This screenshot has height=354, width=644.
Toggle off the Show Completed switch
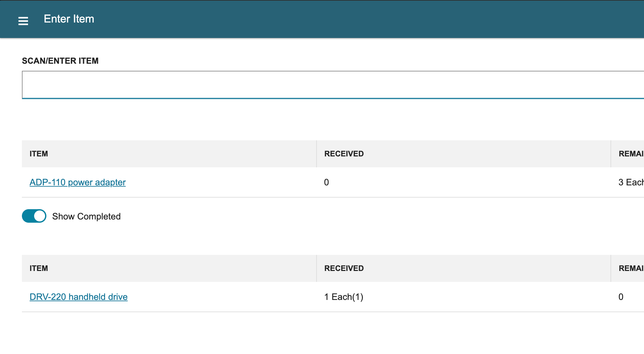pos(34,216)
